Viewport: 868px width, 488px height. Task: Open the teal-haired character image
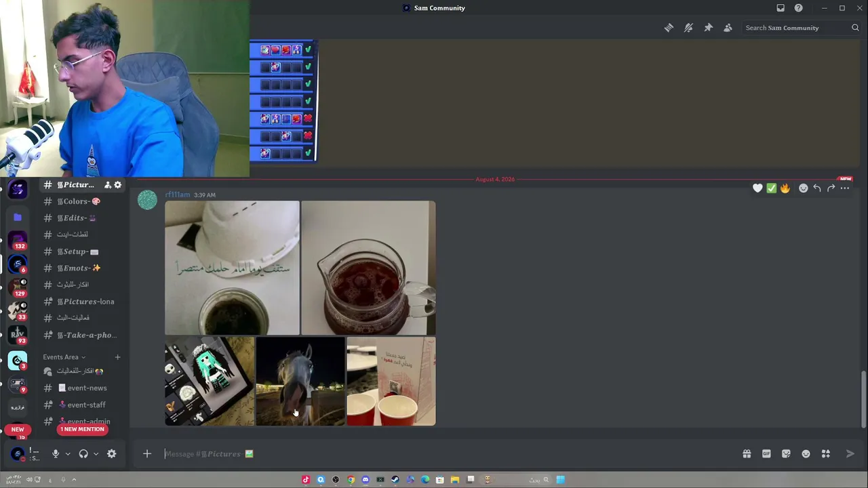click(210, 382)
